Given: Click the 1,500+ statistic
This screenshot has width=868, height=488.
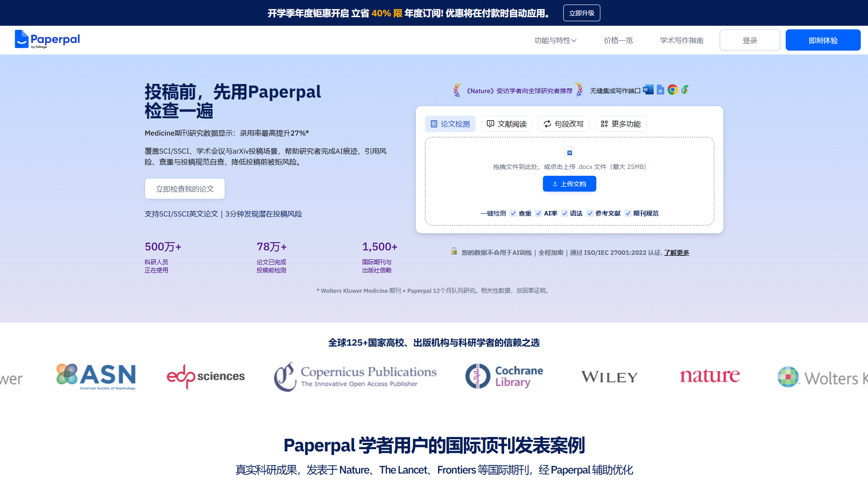Looking at the screenshot, I should point(380,247).
